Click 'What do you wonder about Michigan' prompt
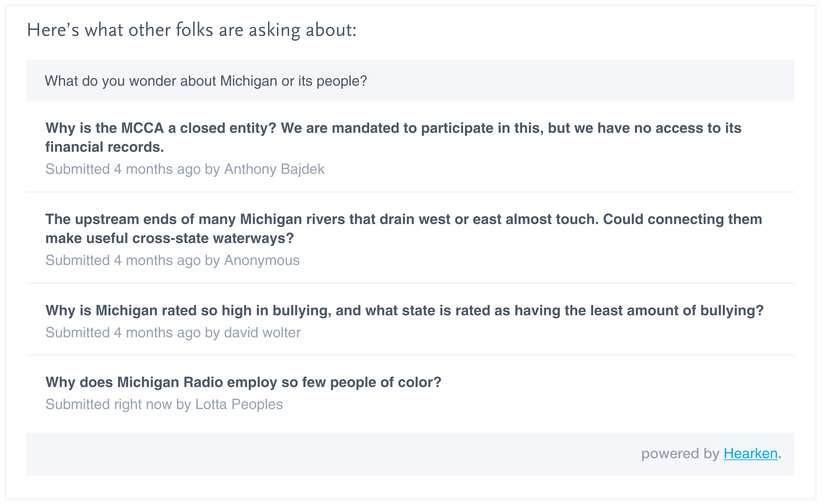Image resolution: width=822 pixels, height=504 pixels. click(x=205, y=81)
